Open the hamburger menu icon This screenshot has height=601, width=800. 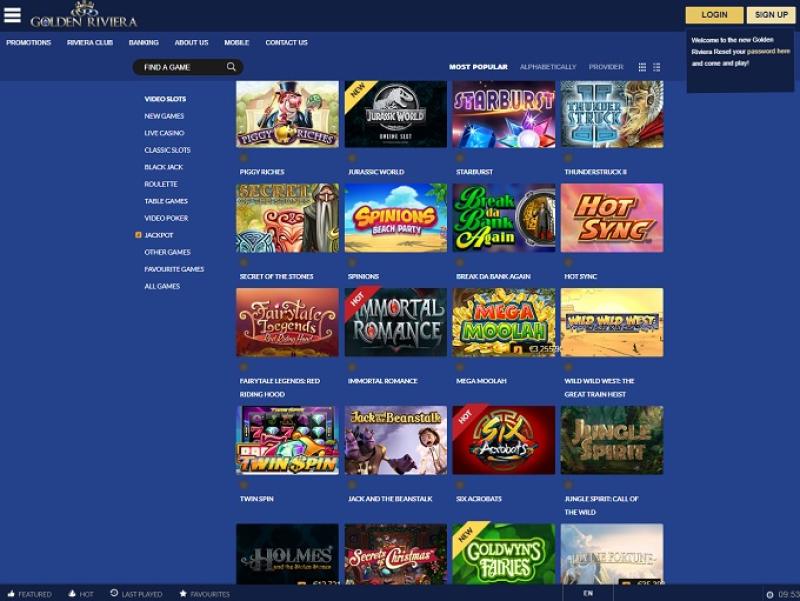click(12, 15)
